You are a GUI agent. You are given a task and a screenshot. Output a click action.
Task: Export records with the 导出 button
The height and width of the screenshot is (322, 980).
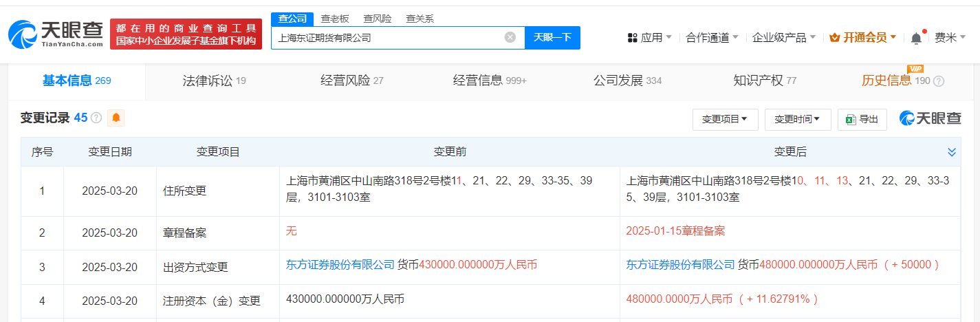(862, 120)
